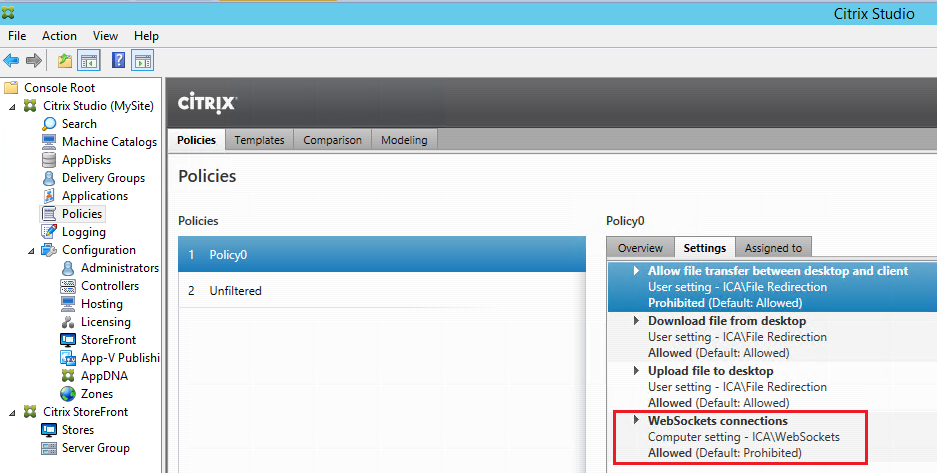Open the View menu

(x=105, y=36)
